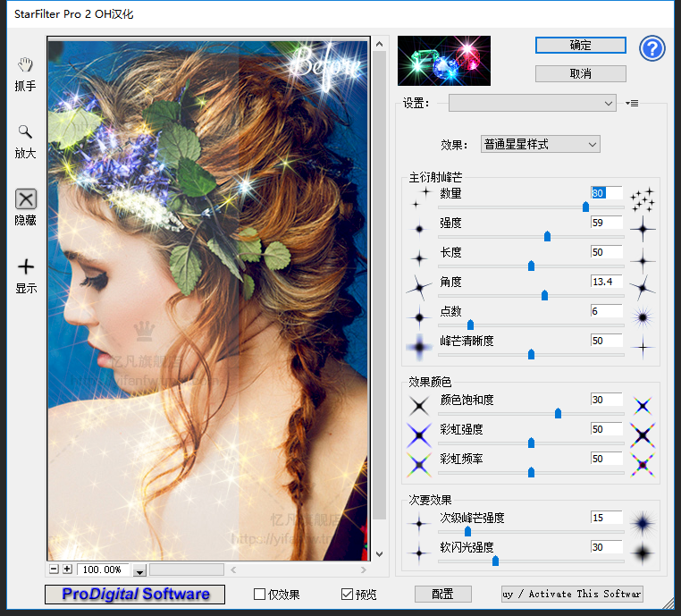This screenshot has height=616, width=681.
Task: Click the 配置 button
Action: coord(442,594)
